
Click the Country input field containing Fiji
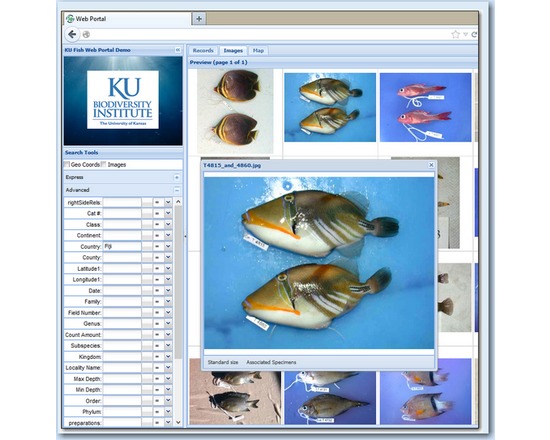tap(122, 246)
